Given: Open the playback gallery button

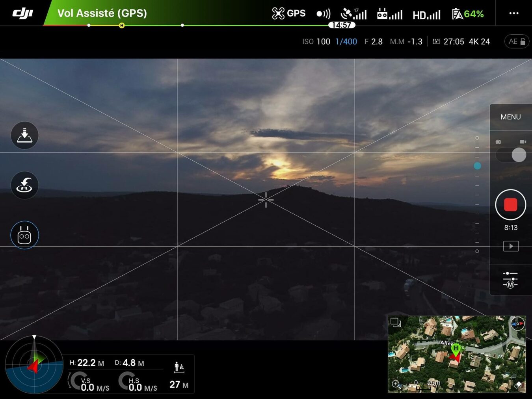Looking at the screenshot, I should click(x=511, y=246).
